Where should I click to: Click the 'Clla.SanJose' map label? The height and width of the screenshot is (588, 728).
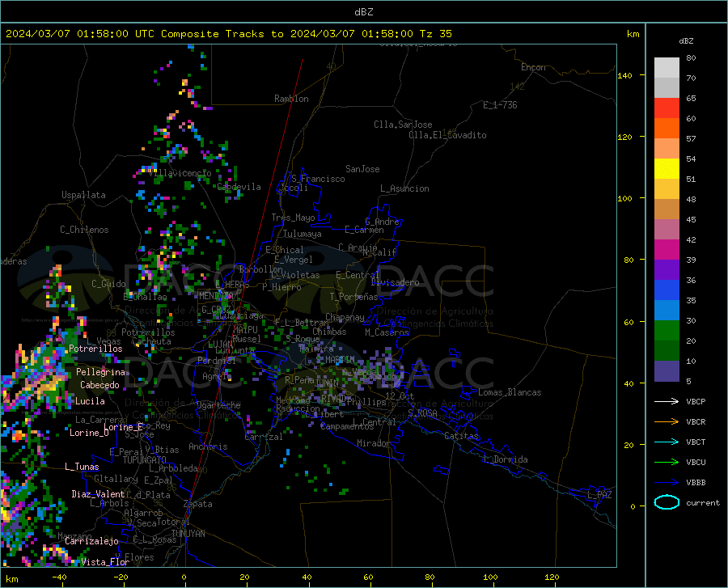tap(403, 125)
